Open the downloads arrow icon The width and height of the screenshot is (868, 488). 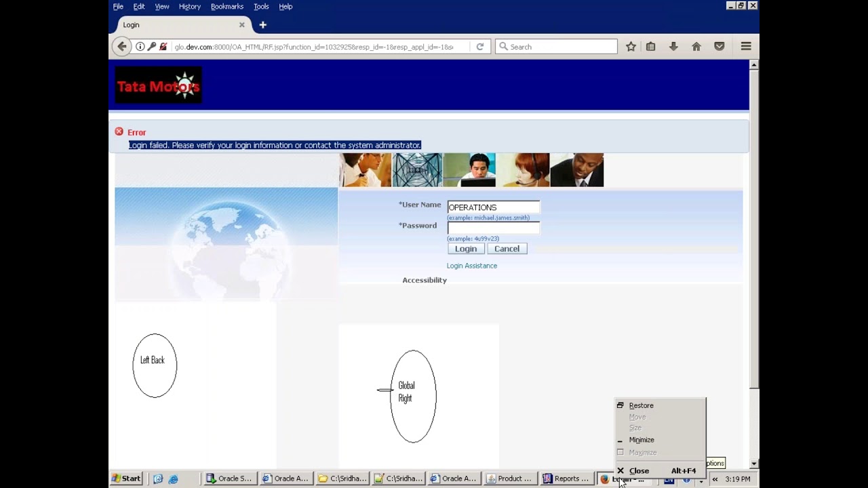[673, 47]
